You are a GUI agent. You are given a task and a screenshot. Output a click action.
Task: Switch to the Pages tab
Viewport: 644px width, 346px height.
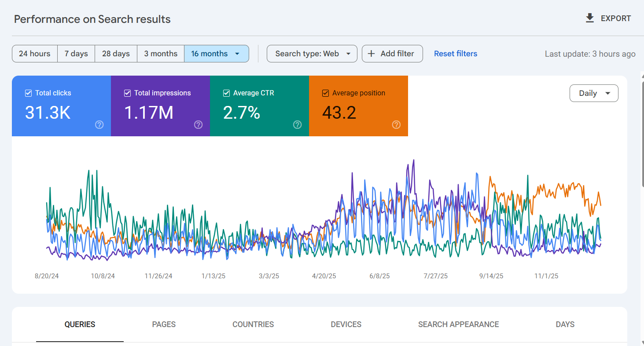tap(164, 324)
